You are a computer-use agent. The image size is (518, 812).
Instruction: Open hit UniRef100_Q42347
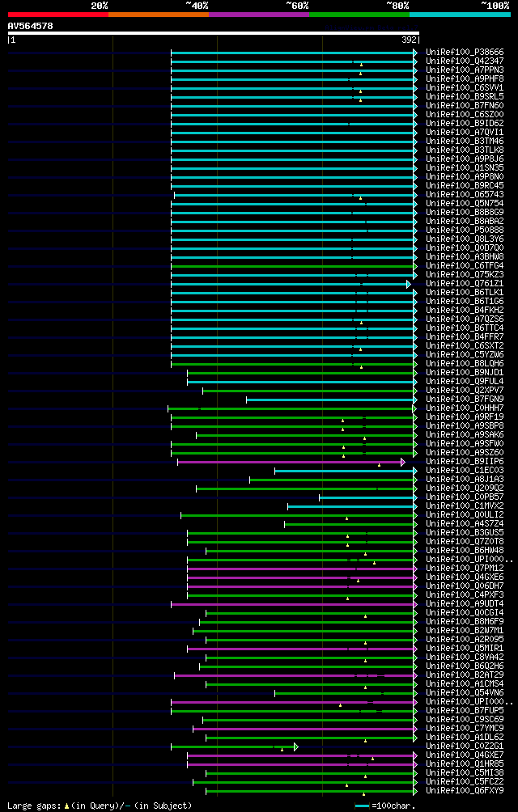pos(465,61)
